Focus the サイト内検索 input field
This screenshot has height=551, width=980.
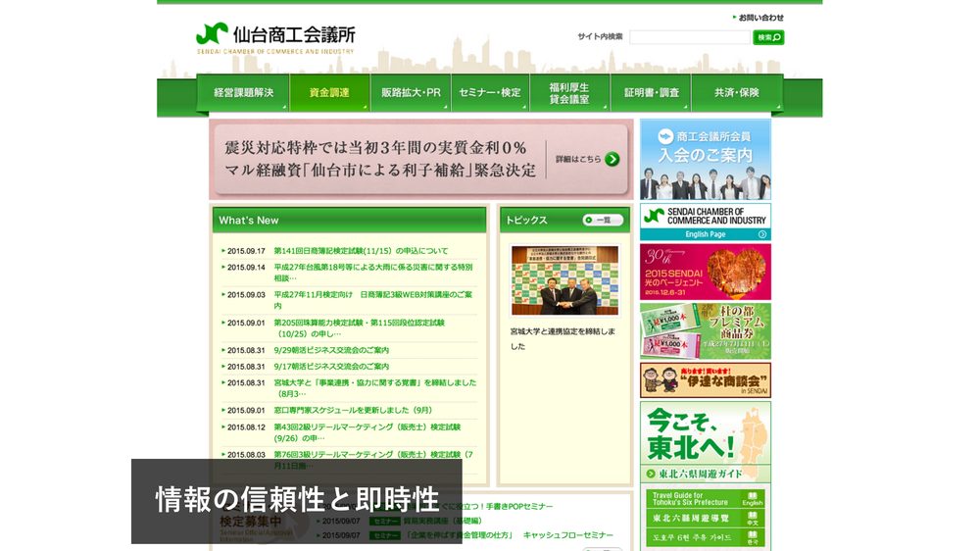pyautogui.click(x=689, y=37)
